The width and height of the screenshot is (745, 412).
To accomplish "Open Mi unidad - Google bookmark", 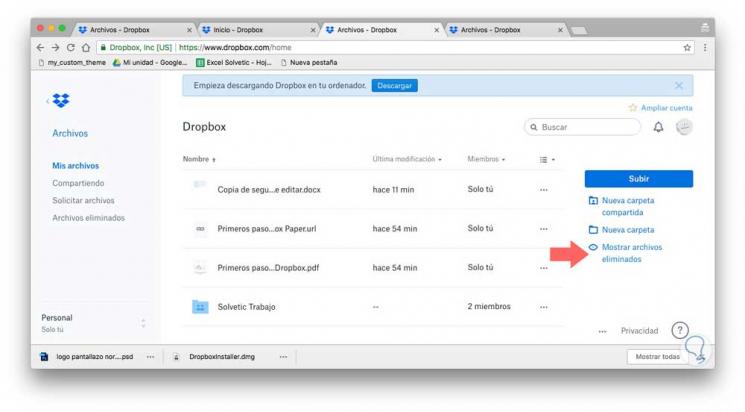I will pos(150,62).
